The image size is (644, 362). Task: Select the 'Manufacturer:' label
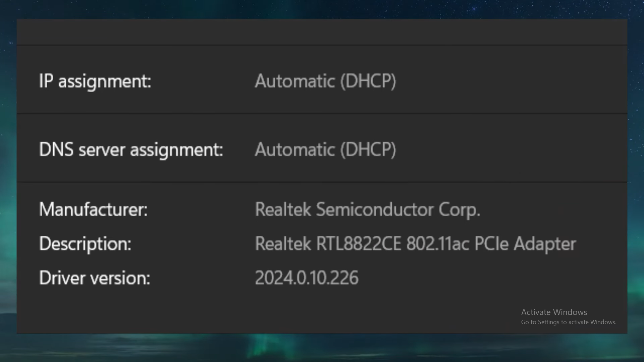click(93, 209)
